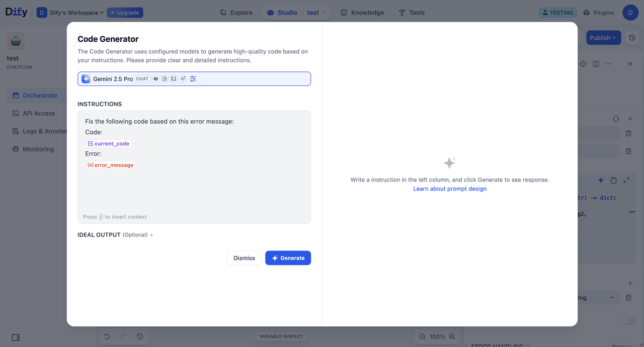Click the vision eye icon on Gemini model badge

[x=155, y=78]
